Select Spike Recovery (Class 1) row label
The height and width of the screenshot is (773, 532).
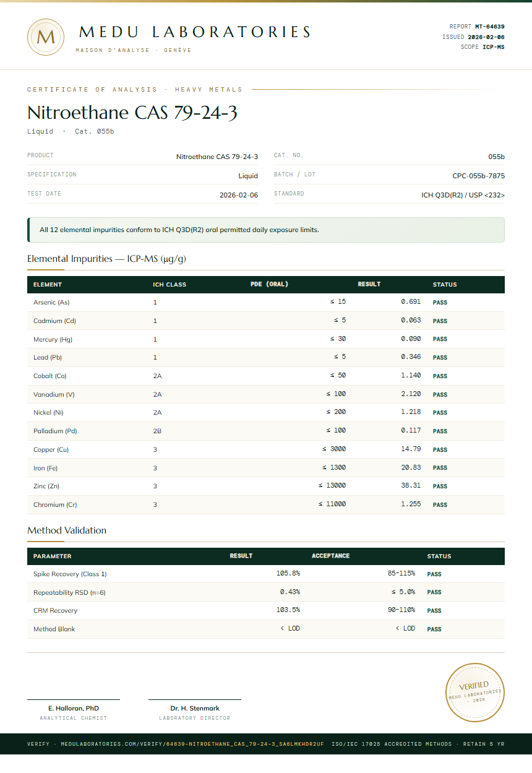pos(70,574)
